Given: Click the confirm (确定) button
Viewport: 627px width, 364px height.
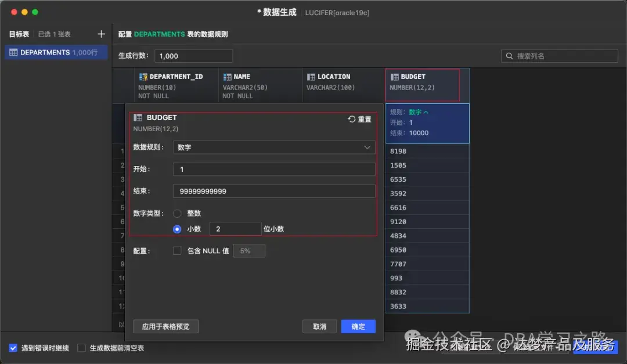Looking at the screenshot, I should [358, 326].
